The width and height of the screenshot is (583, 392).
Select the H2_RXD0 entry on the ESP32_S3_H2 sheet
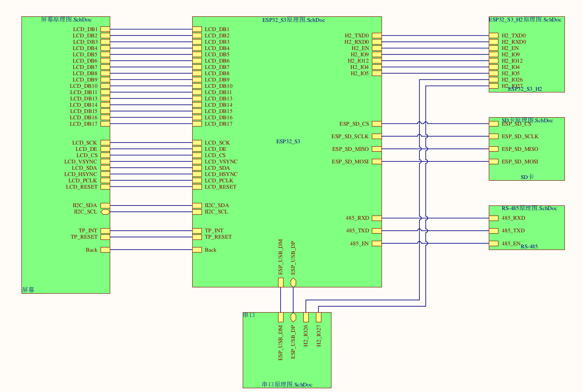click(x=494, y=42)
